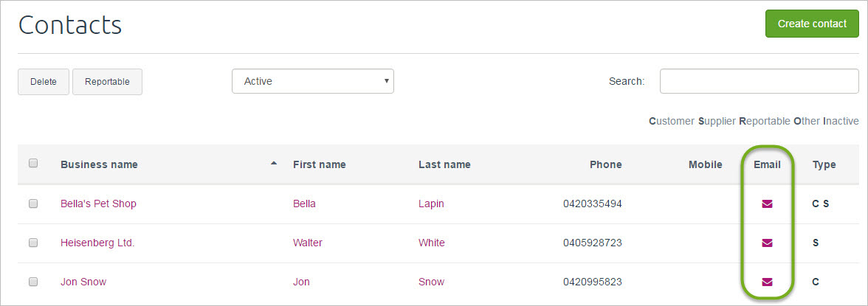Tick the select-all checkbox in table header
The width and height of the screenshot is (868, 306).
(33, 164)
